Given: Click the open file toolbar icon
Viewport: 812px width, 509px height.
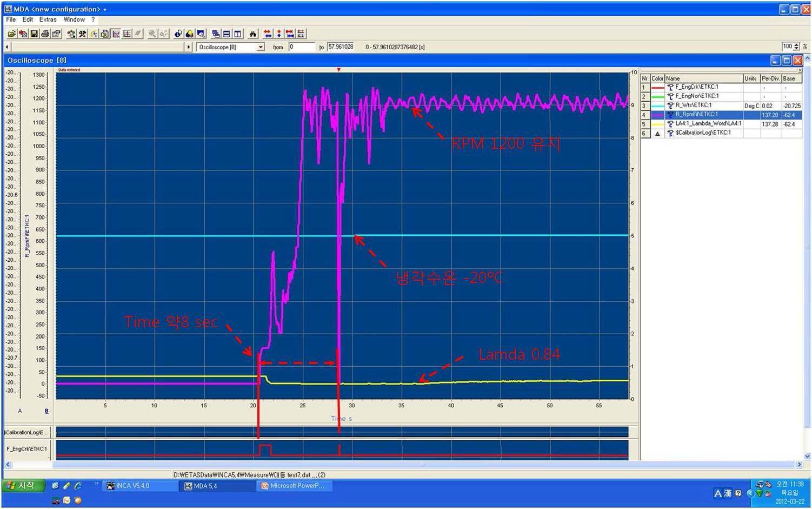Looking at the screenshot, I should tap(11, 34).
